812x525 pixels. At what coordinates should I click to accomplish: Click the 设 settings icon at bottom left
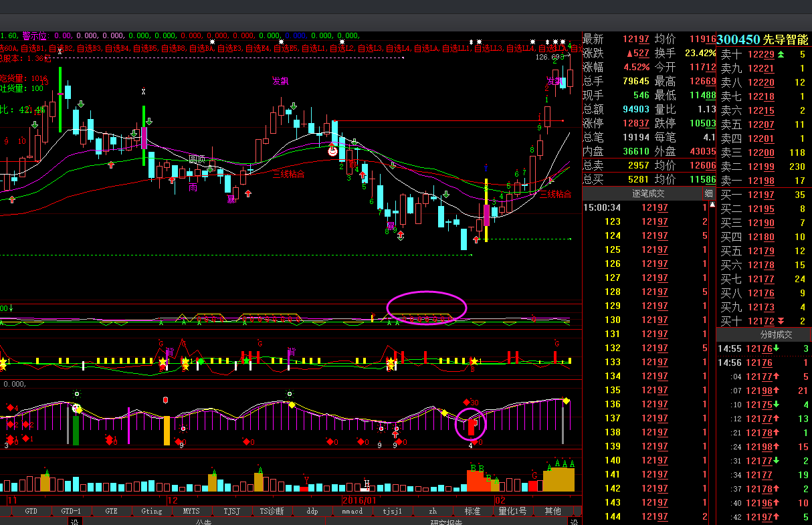click(75, 522)
